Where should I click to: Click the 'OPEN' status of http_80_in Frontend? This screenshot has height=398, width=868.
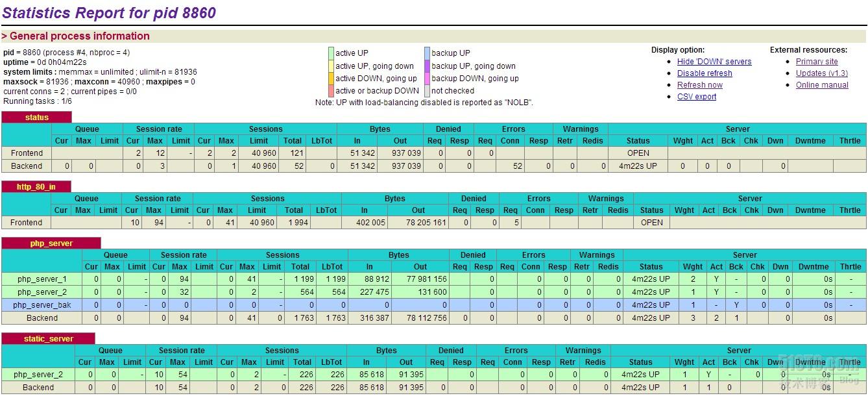click(x=652, y=223)
